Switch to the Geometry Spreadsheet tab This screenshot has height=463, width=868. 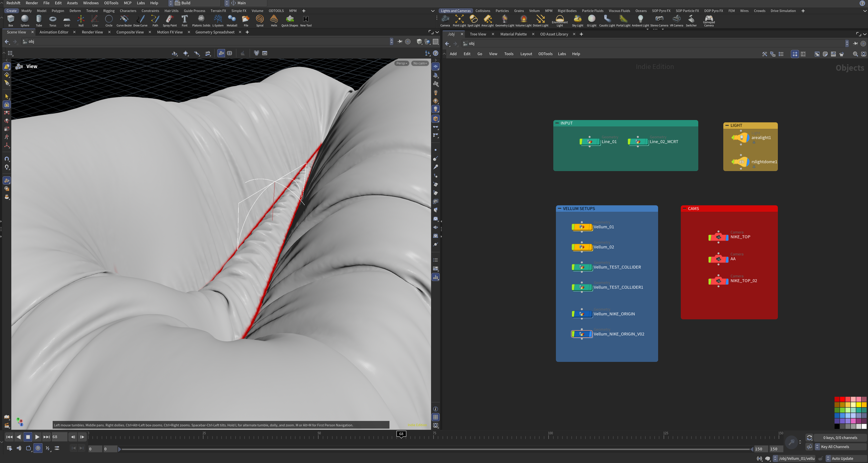[x=215, y=32]
